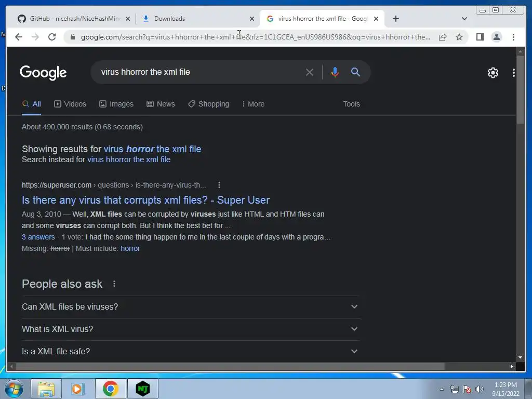
Task: Click the scroll down arrow of page
Action: click(520, 357)
